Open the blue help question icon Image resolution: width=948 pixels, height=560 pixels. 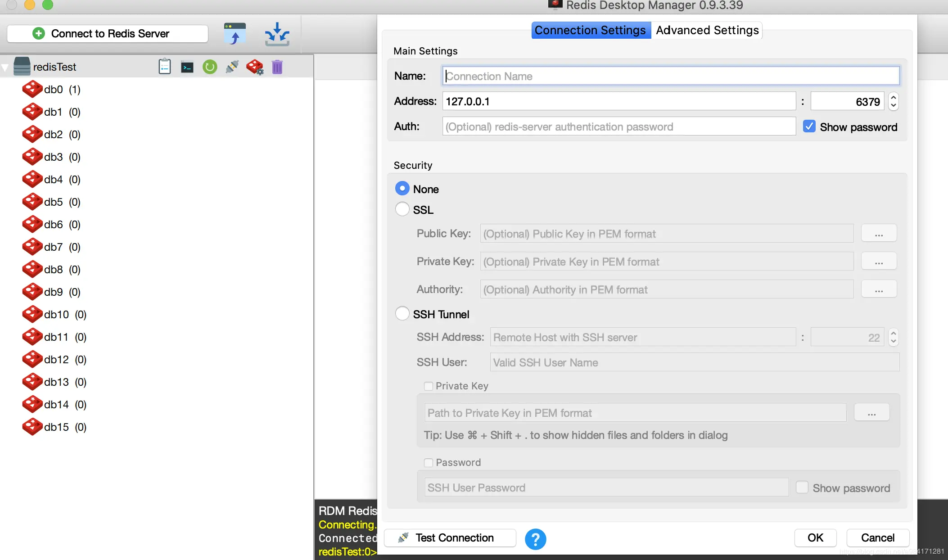[x=535, y=539]
